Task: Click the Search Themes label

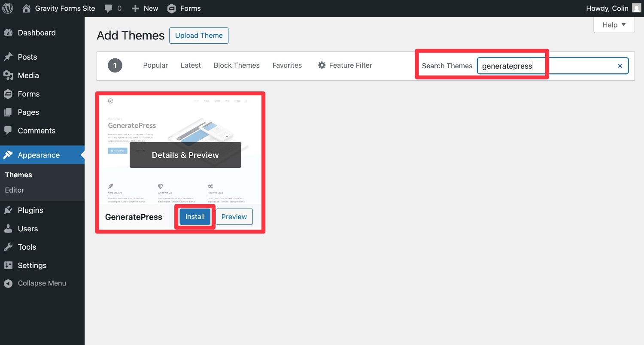Action: coord(447,66)
